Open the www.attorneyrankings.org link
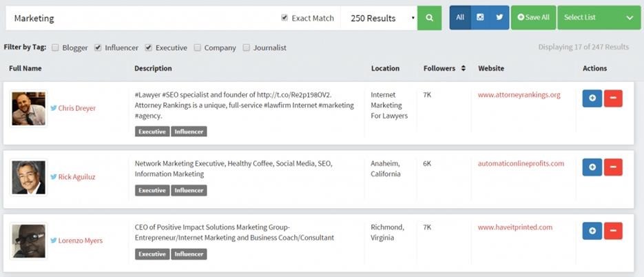The height and width of the screenshot is (277, 644). 519,95
